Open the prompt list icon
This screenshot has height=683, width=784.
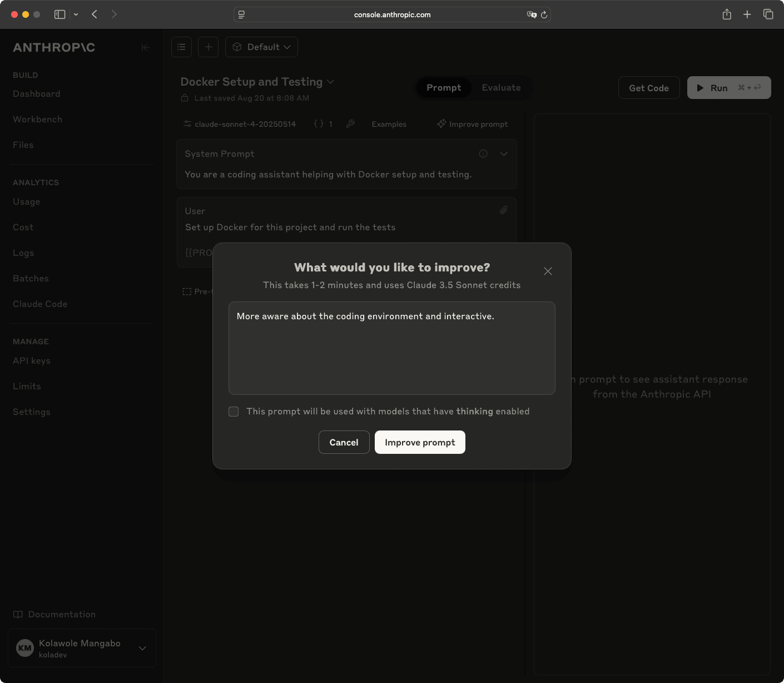181,47
